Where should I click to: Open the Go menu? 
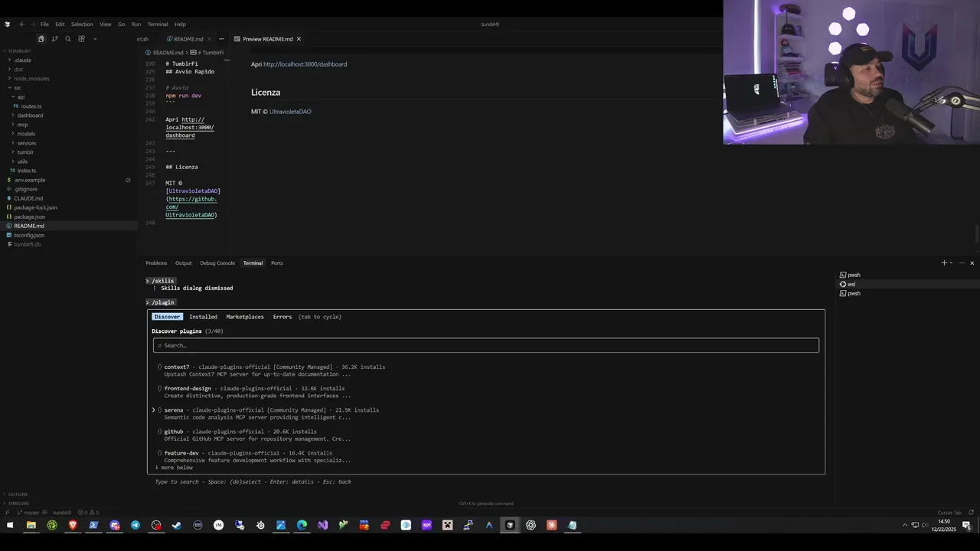tap(121, 24)
